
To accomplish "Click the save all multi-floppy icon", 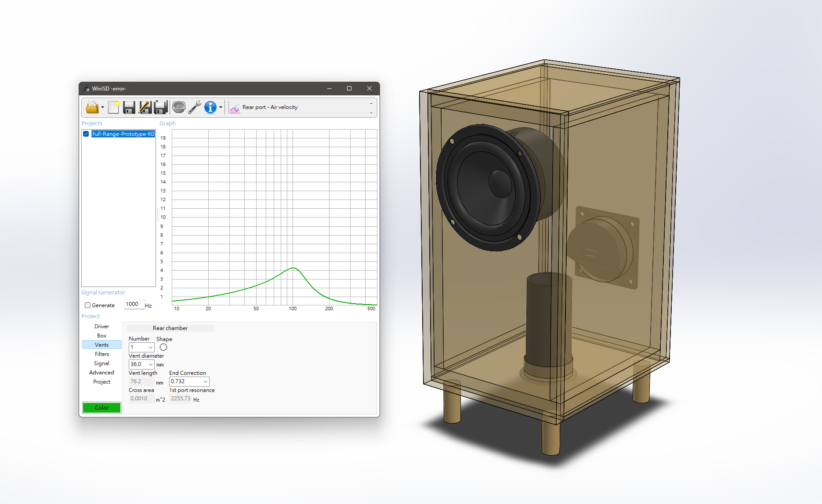I will [161, 107].
